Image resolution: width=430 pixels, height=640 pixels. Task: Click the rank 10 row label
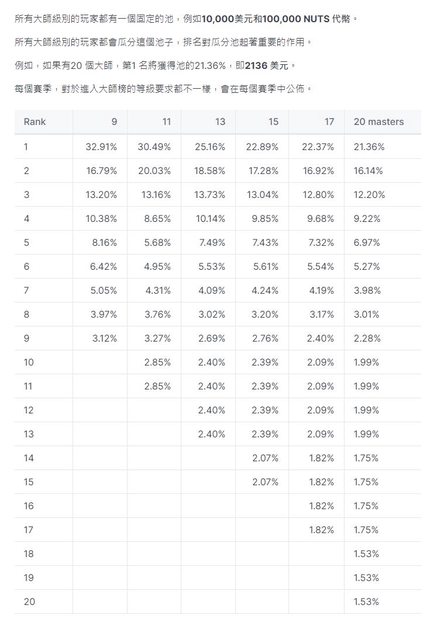pos(29,362)
